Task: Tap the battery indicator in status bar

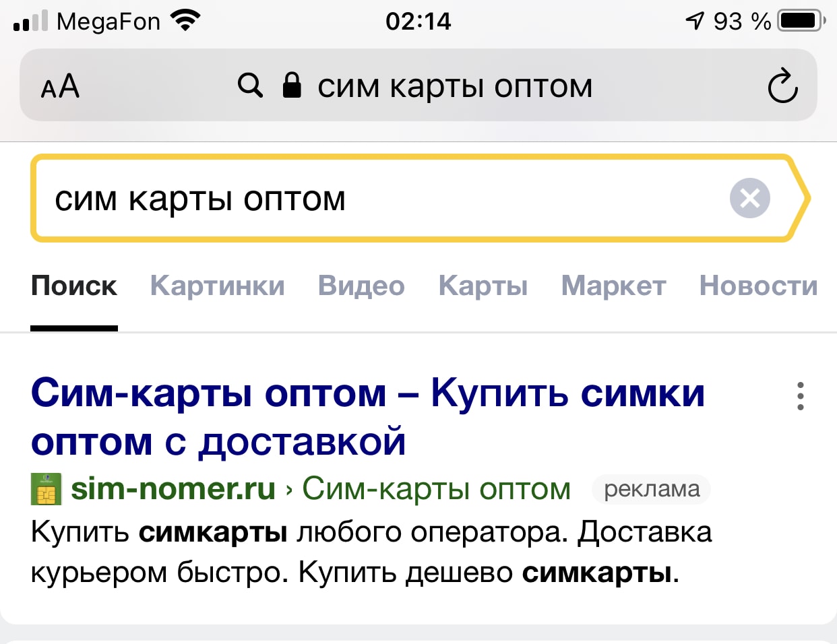Action: [x=801, y=21]
